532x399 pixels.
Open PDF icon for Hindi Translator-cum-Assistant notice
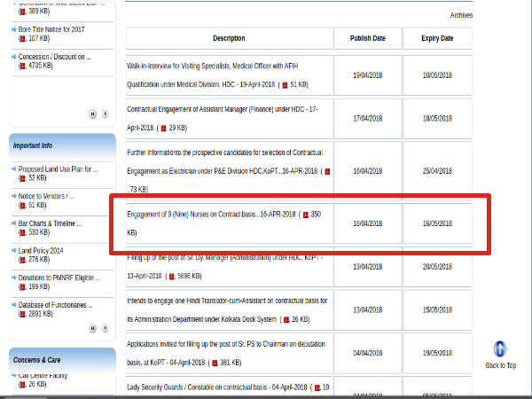286,319
